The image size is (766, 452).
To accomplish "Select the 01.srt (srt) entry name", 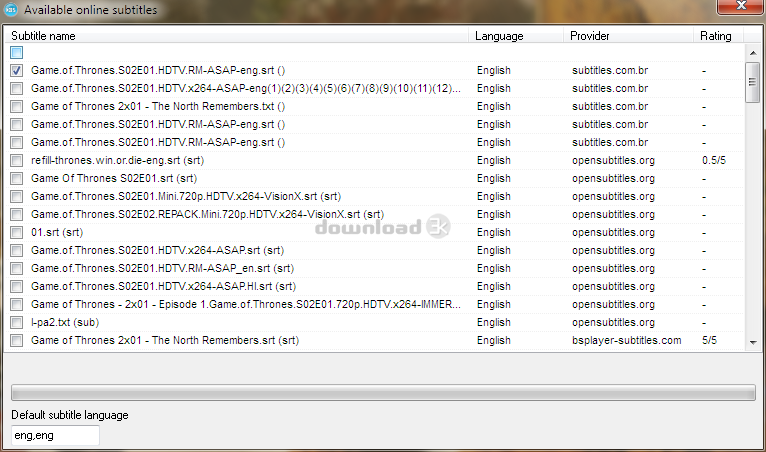I will [57, 233].
